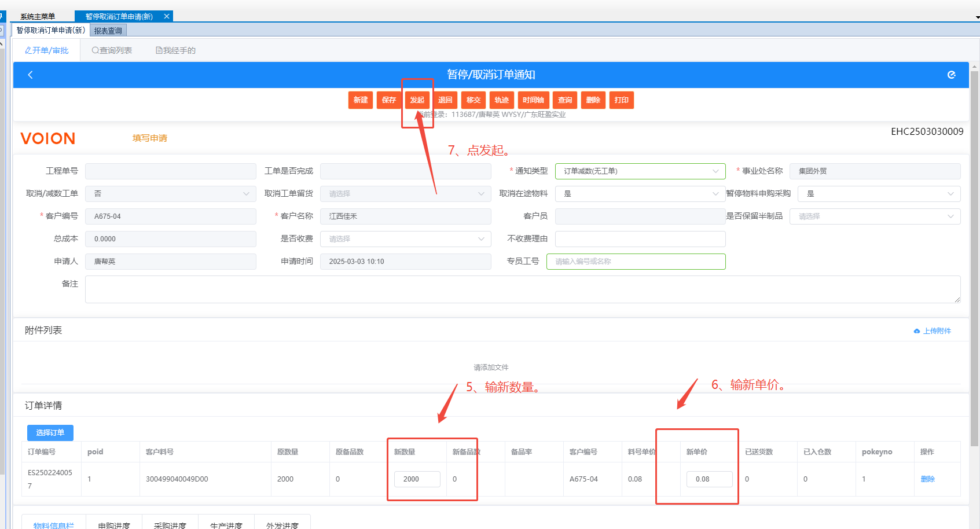
Task: Click the 事业处名称 field showing 集团外贸
Action: tap(875, 171)
